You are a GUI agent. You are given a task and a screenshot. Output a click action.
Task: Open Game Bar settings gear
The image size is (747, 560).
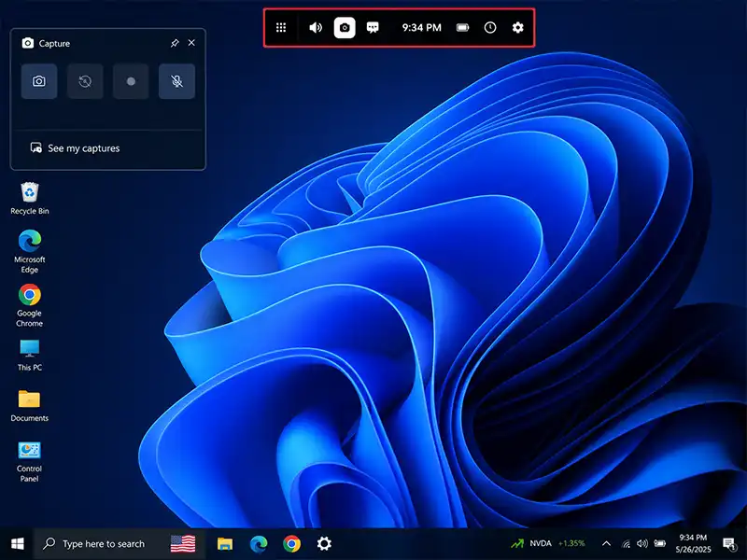click(518, 28)
